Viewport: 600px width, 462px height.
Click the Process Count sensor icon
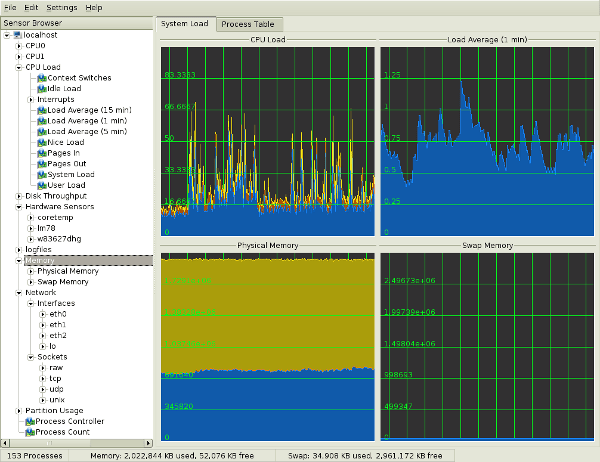31,432
